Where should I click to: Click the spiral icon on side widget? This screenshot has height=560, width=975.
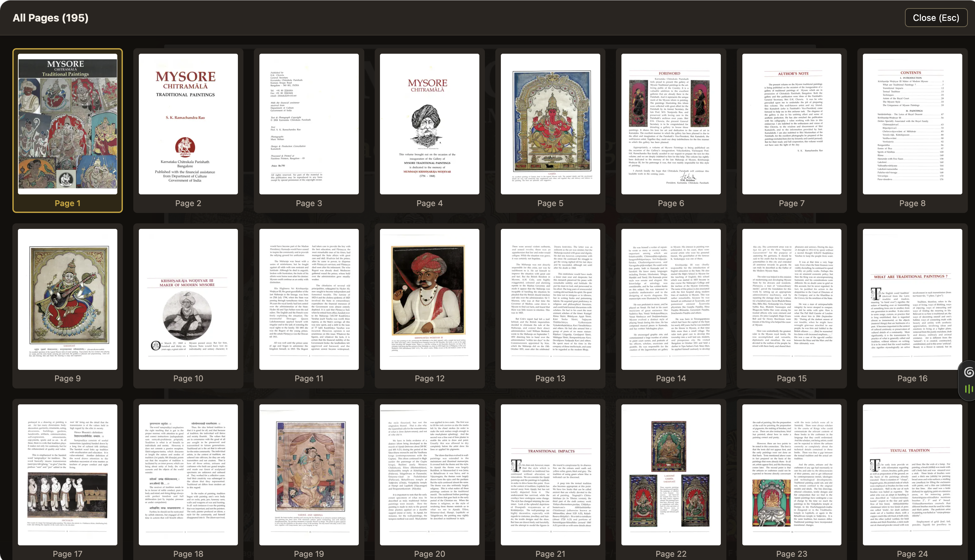coord(969,372)
